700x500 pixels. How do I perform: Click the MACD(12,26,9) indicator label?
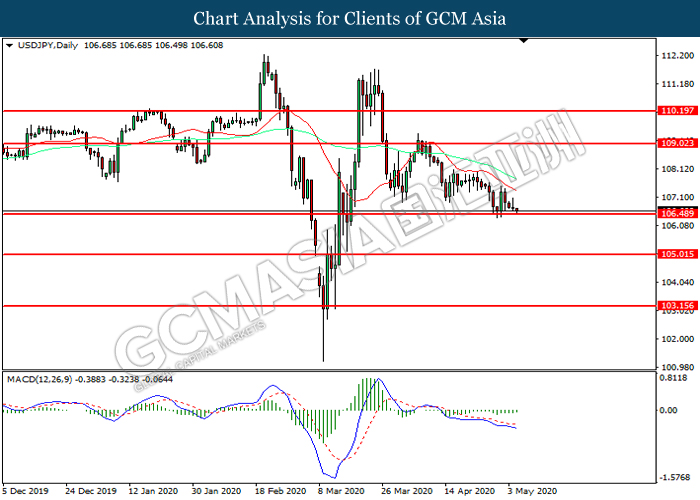click(39, 379)
